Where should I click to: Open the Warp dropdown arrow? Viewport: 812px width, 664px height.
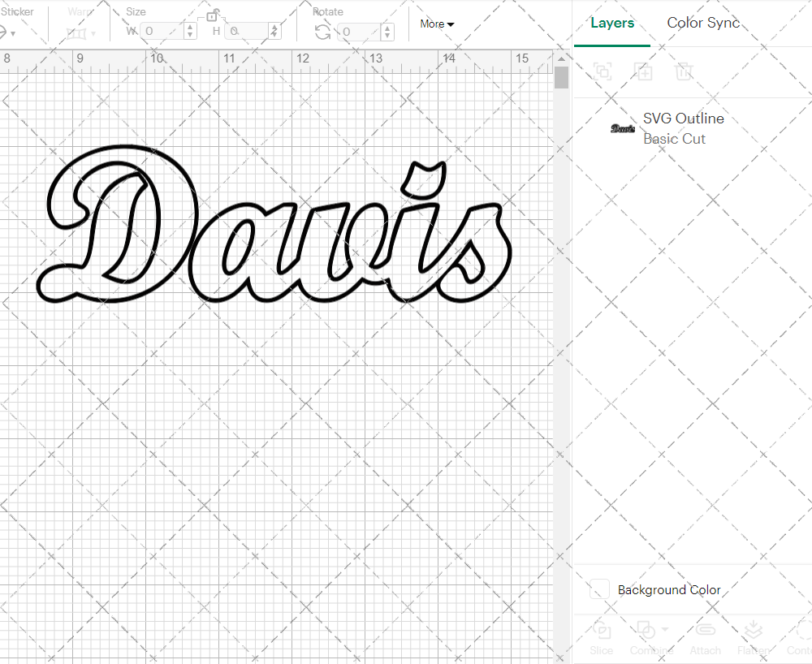coord(93,34)
